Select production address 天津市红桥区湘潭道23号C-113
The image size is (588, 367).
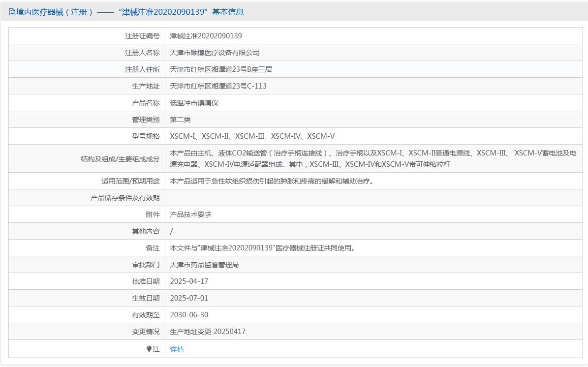pos(218,86)
